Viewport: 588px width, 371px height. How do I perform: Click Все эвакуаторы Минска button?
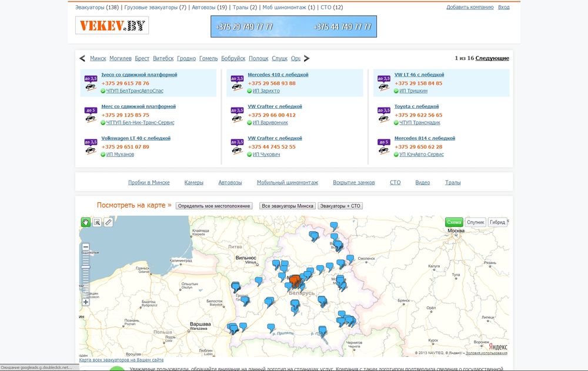pos(288,206)
